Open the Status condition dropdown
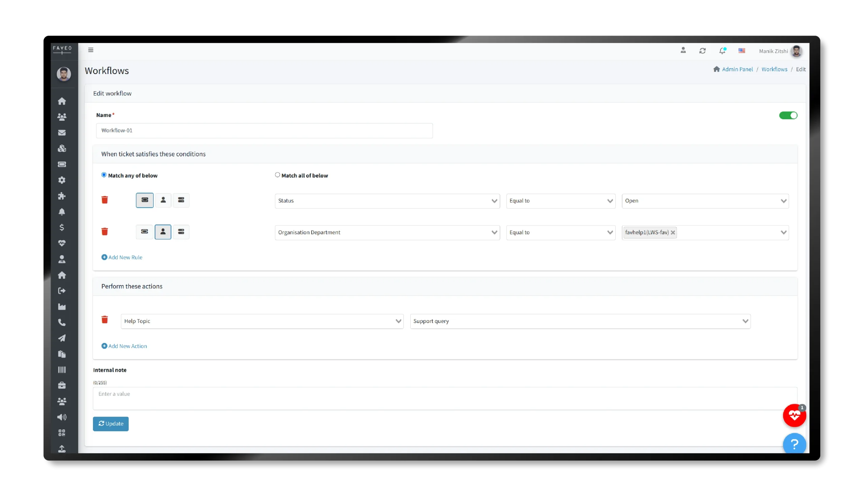 coord(387,201)
